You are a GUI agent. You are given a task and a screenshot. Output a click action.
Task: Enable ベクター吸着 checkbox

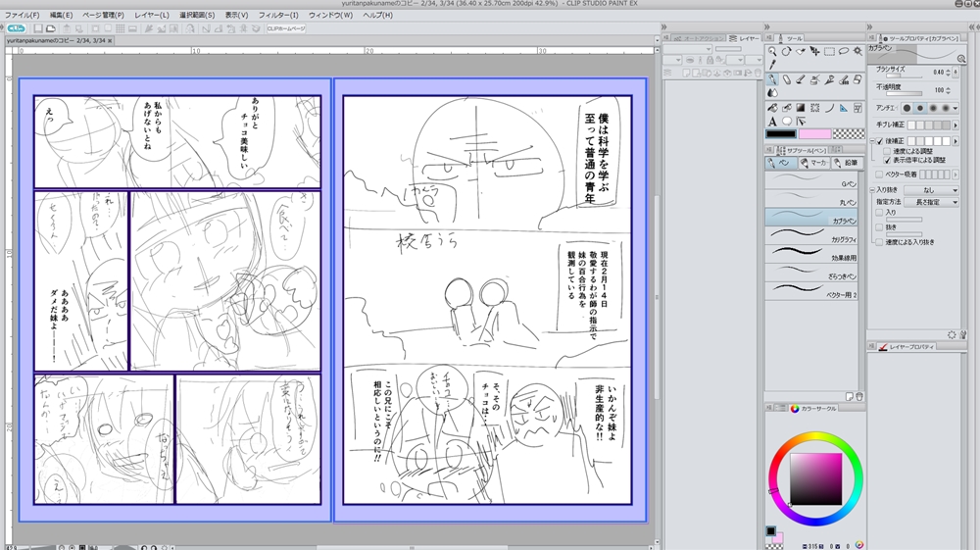coord(879,175)
